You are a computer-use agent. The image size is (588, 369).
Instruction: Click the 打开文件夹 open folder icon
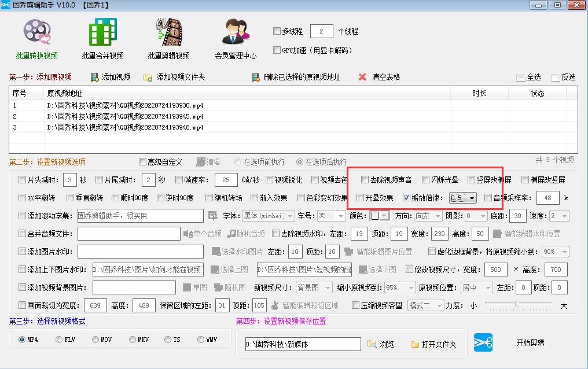pyautogui.click(x=415, y=344)
